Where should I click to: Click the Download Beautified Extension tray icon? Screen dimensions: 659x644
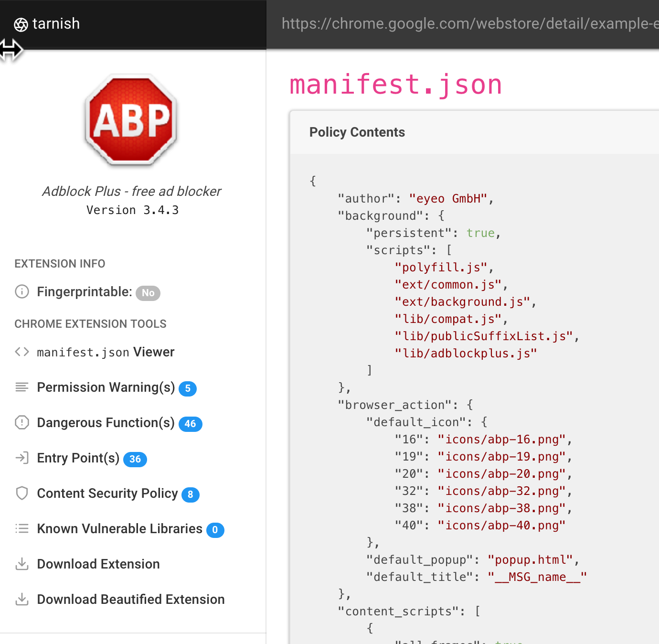point(22,599)
